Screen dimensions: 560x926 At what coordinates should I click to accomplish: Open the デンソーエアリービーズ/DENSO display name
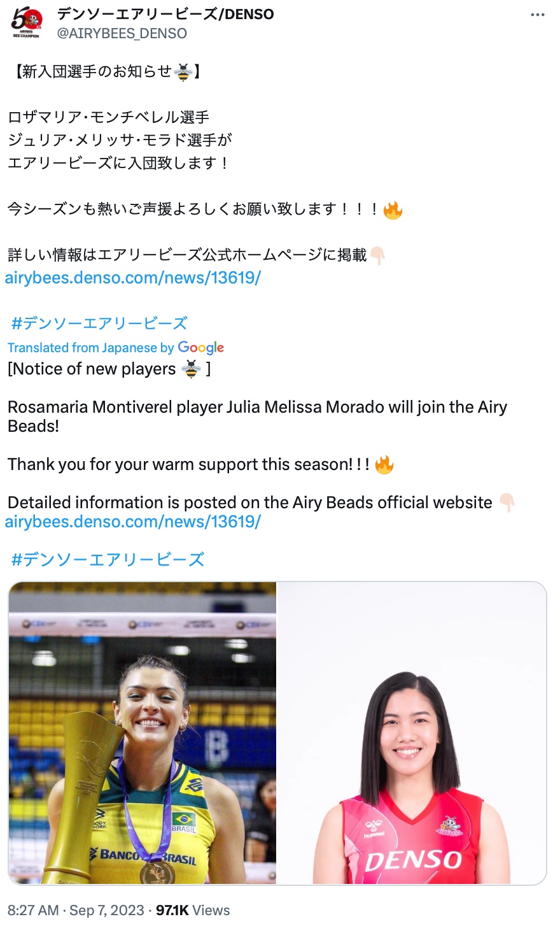coord(165,14)
